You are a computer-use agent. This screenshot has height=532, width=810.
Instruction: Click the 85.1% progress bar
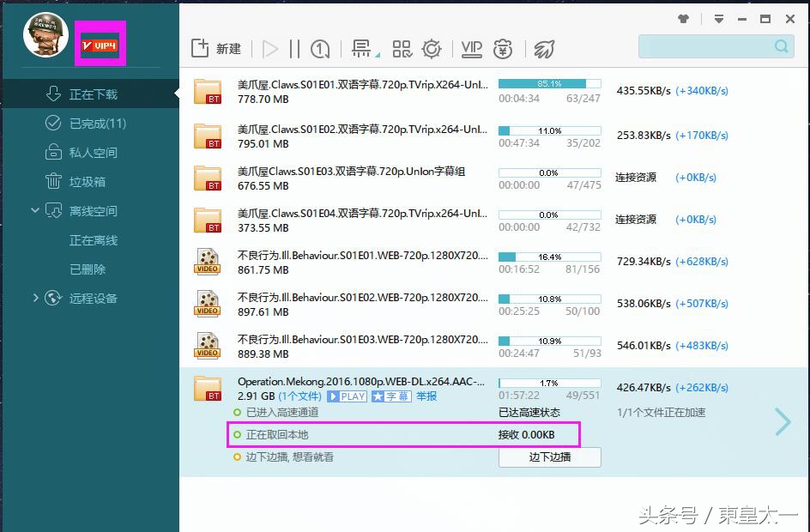(x=550, y=84)
